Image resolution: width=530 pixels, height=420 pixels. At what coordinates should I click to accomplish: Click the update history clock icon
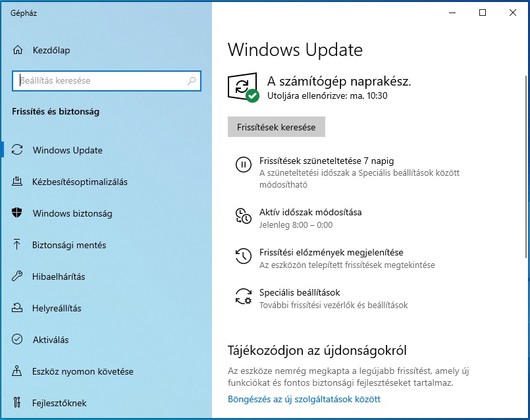(x=244, y=256)
